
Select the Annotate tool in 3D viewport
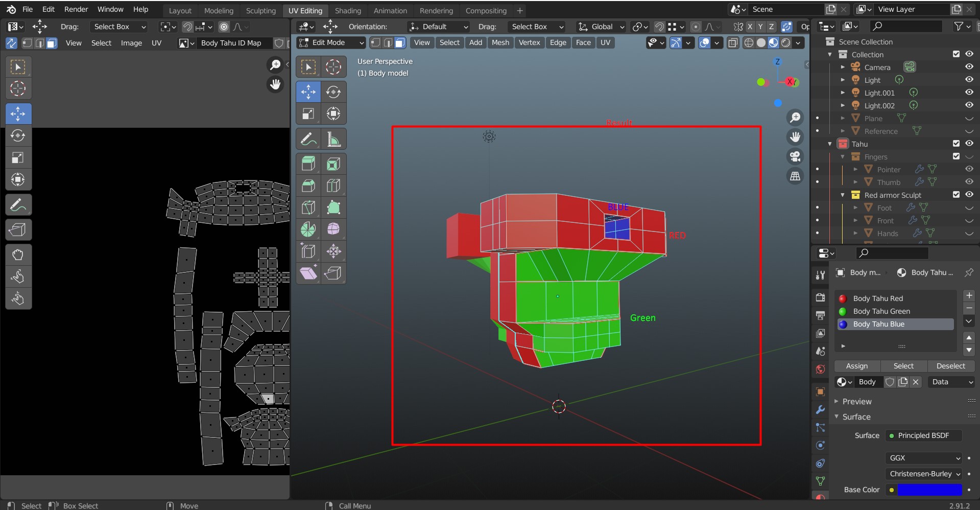click(308, 139)
